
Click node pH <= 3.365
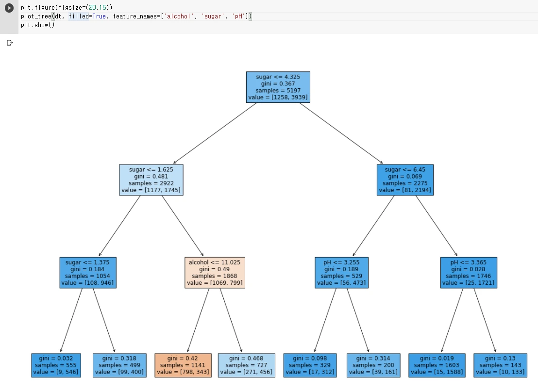click(x=469, y=273)
